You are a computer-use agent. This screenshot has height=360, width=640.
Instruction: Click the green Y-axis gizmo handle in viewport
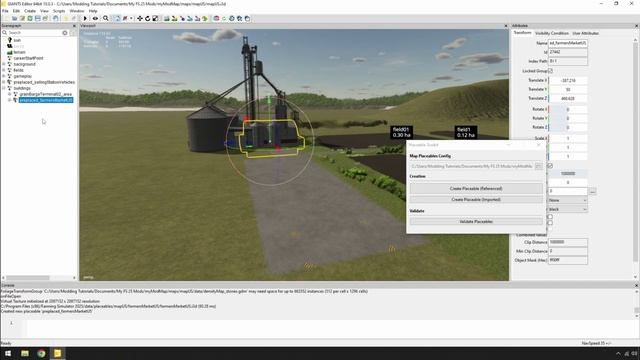tap(269, 100)
